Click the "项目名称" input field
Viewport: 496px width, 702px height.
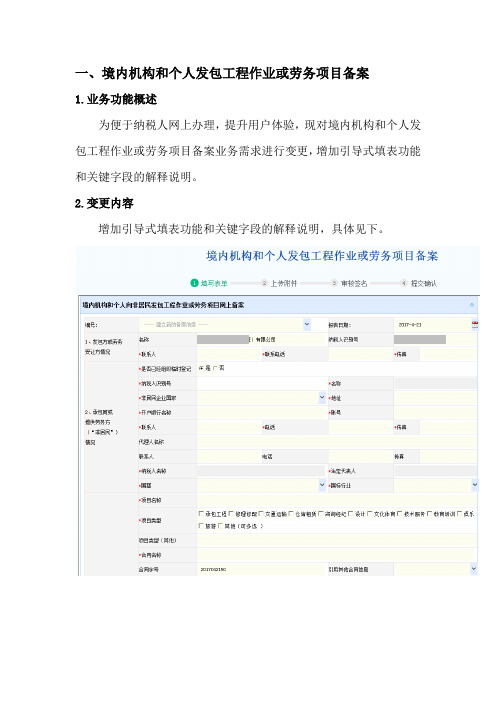(x=337, y=500)
